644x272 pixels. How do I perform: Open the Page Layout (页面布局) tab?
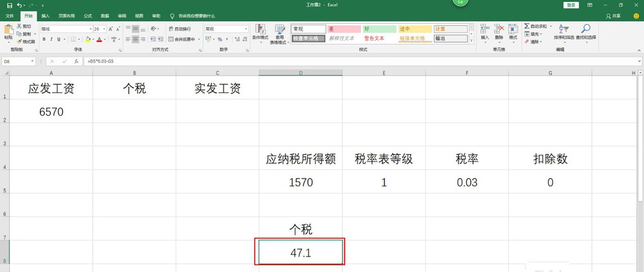coord(66,15)
